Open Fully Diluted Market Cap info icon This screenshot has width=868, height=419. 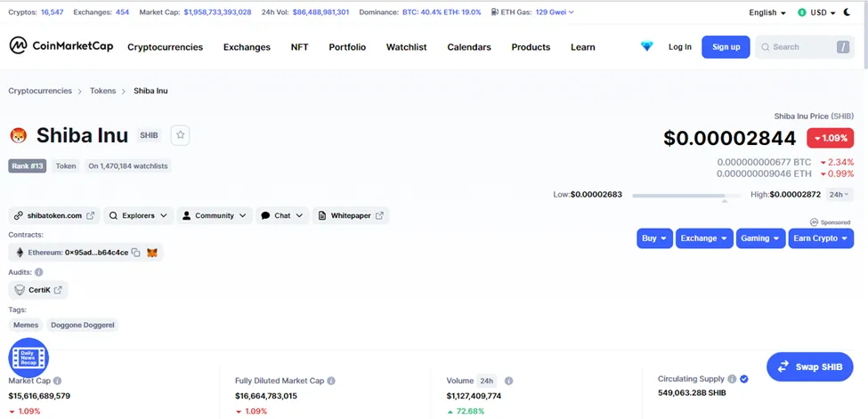point(331,381)
